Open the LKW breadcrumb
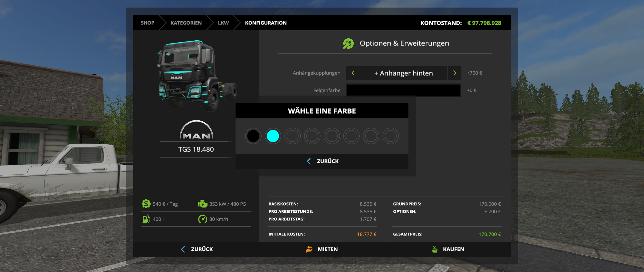The height and width of the screenshot is (272, 644). pos(223,23)
